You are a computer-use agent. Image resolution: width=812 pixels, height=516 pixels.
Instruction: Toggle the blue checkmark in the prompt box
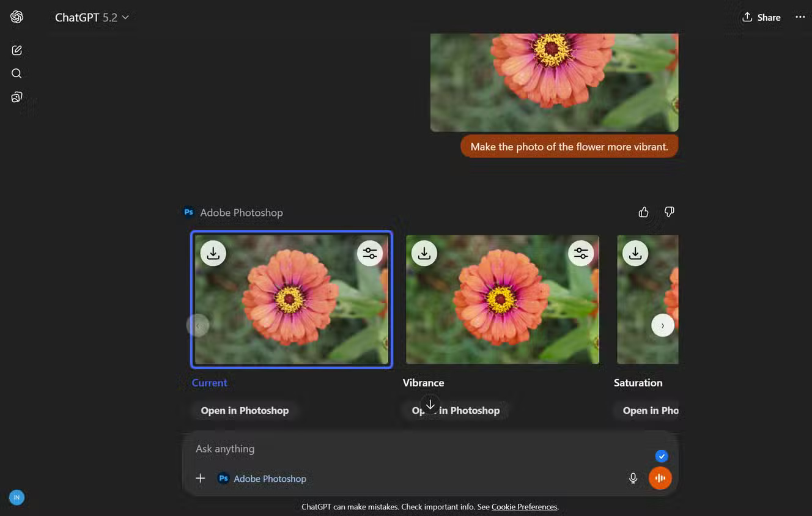coord(661,456)
